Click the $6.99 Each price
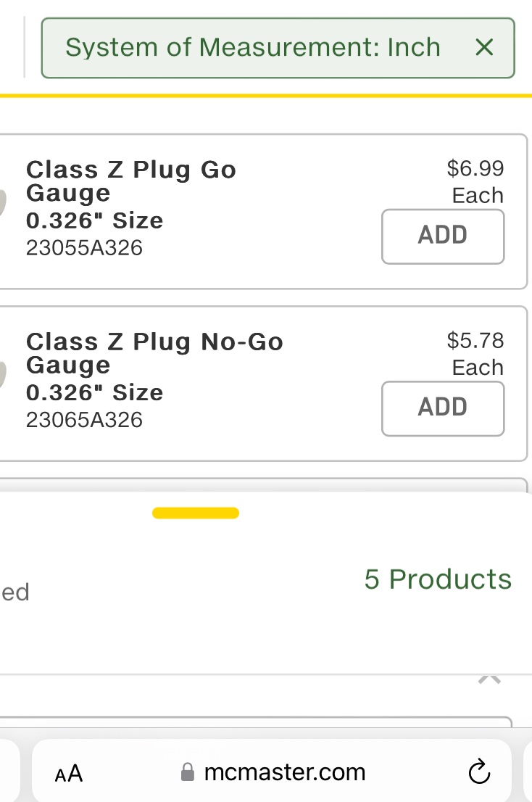This screenshot has height=802, width=532. pos(475,181)
